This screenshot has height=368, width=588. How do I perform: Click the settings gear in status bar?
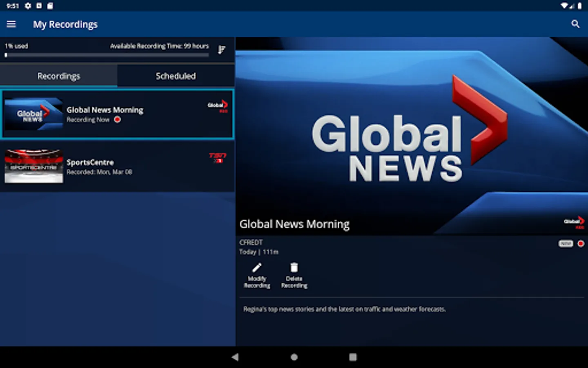28,6
